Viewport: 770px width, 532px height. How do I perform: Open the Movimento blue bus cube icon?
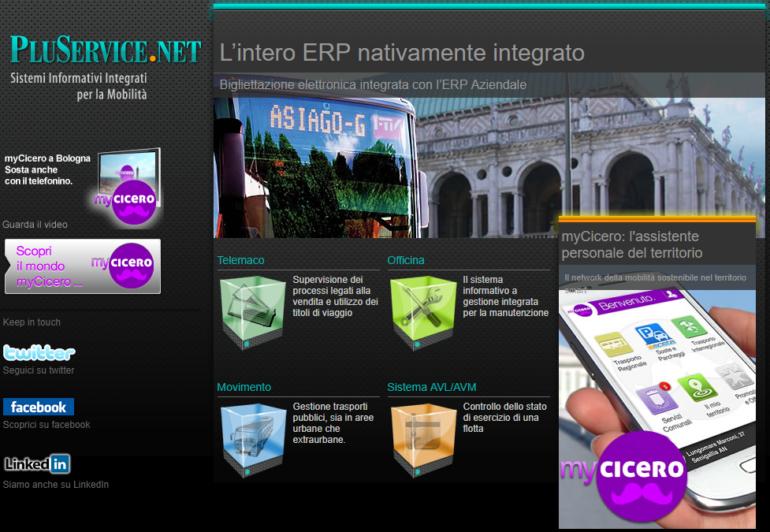click(x=253, y=440)
